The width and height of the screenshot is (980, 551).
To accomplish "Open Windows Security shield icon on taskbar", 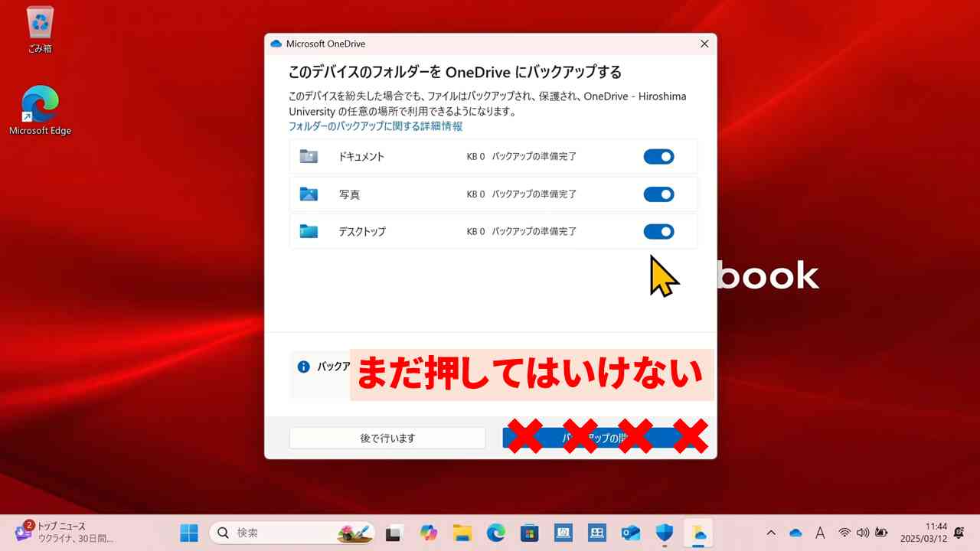I will click(663, 533).
